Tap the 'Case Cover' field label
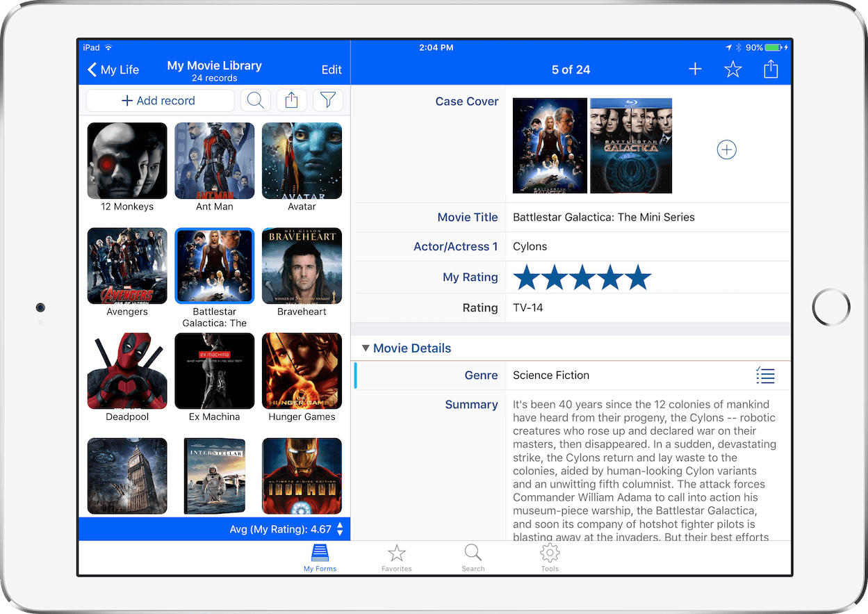The width and height of the screenshot is (868, 614). click(x=467, y=102)
